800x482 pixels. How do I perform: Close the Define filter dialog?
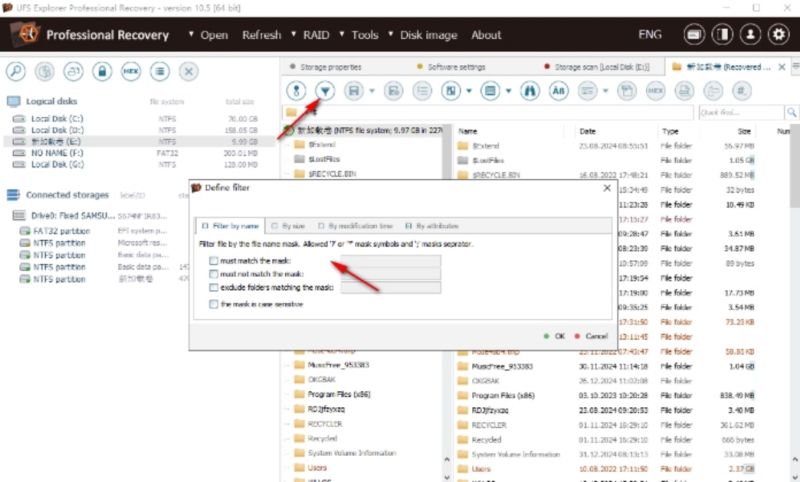[x=607, y=188]
